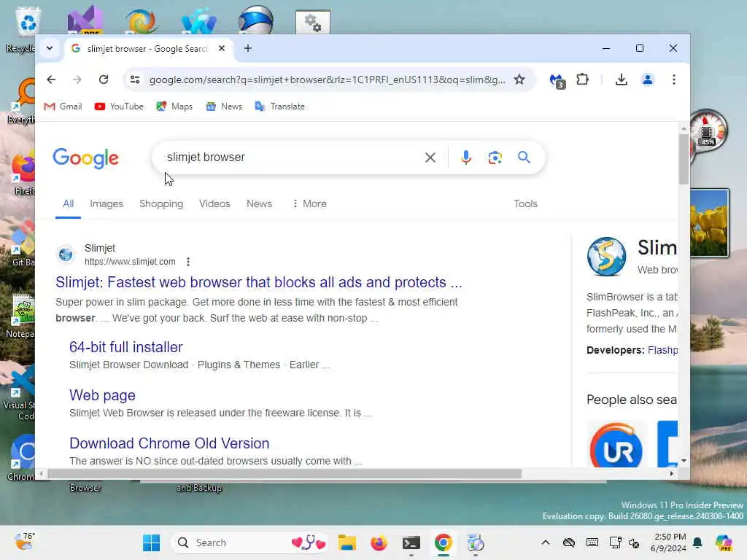Image resolution: width=747 pixels, height=560 pixels.
Task: Select the slimjet browser - Google Search tab
Action: [x=148, y=49]
